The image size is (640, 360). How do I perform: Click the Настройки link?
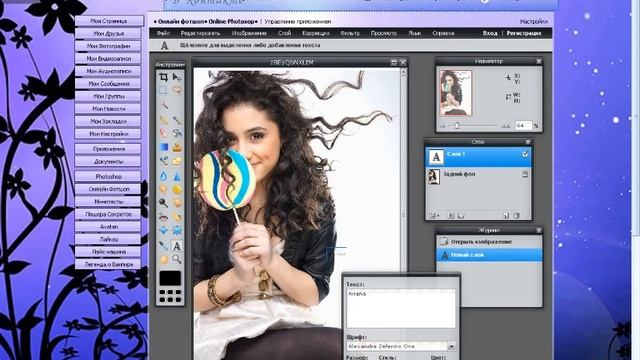(x=534, y=21)
